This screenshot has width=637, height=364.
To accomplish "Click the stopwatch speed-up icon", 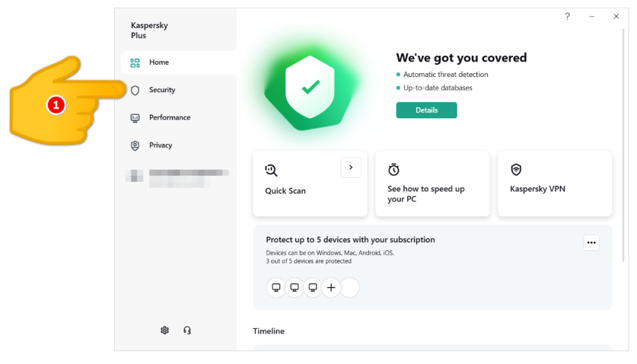I will point(394,170).
